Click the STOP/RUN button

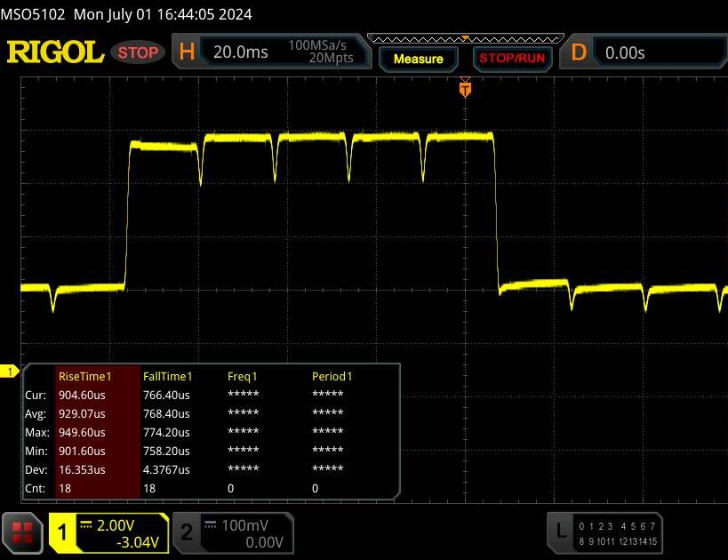(512, 59)
